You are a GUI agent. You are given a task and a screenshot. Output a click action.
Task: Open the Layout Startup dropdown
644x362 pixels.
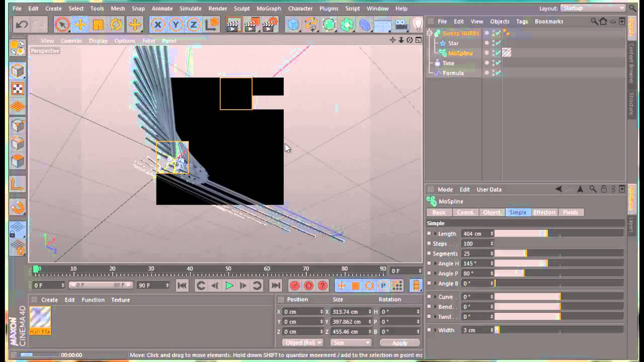[593, 8]
